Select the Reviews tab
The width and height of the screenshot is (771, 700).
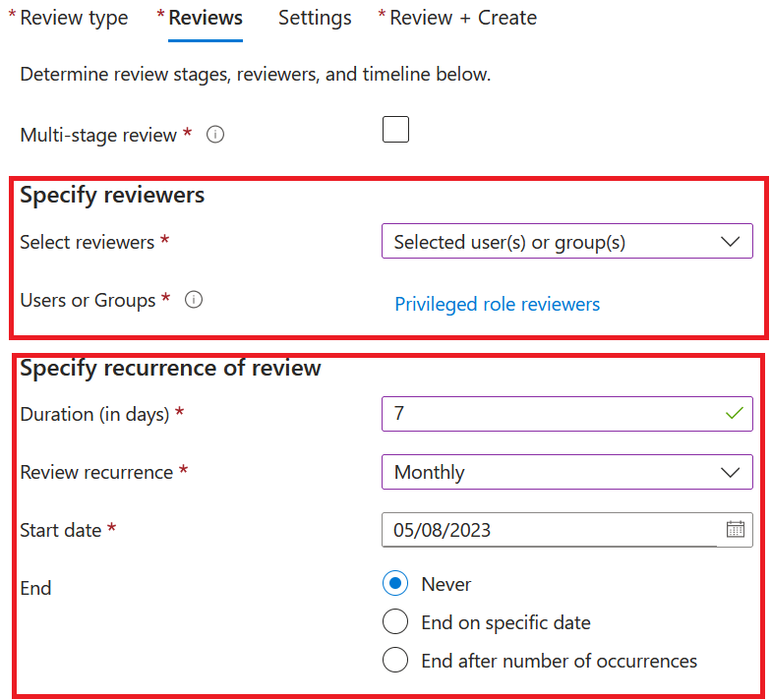click(205, 18)
